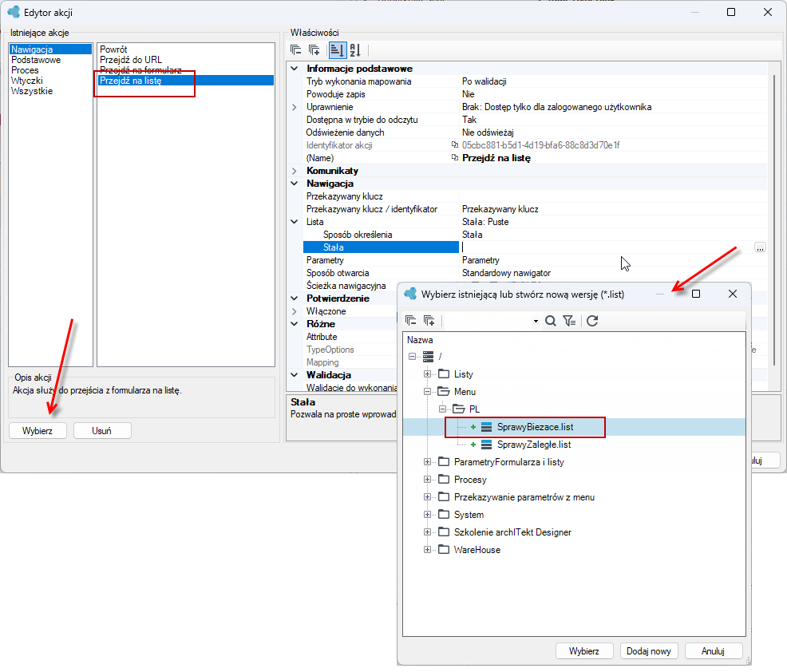Screen dimensions: 787x672
Task: Expand the Procesy folder node
Action: (427, 480)
